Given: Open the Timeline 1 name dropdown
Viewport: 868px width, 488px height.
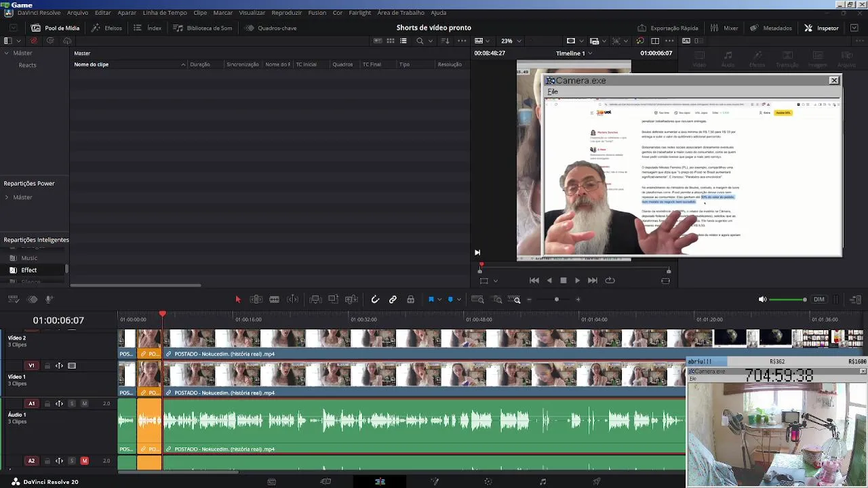Looking at the screenshot, I should [x=574, y=53].
